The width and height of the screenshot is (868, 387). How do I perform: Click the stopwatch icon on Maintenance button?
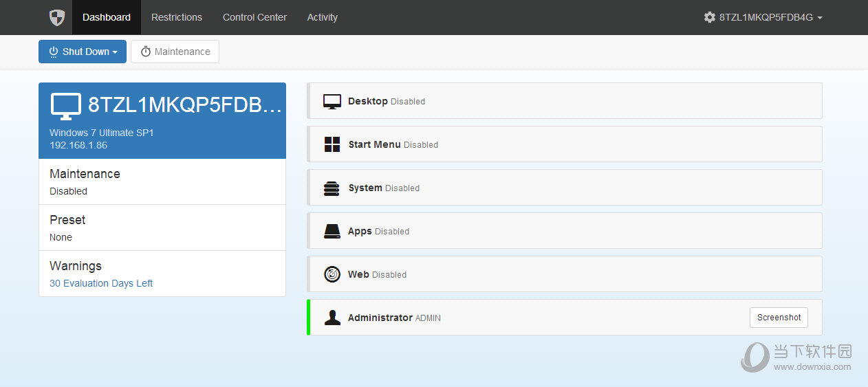tap(146, 52)
